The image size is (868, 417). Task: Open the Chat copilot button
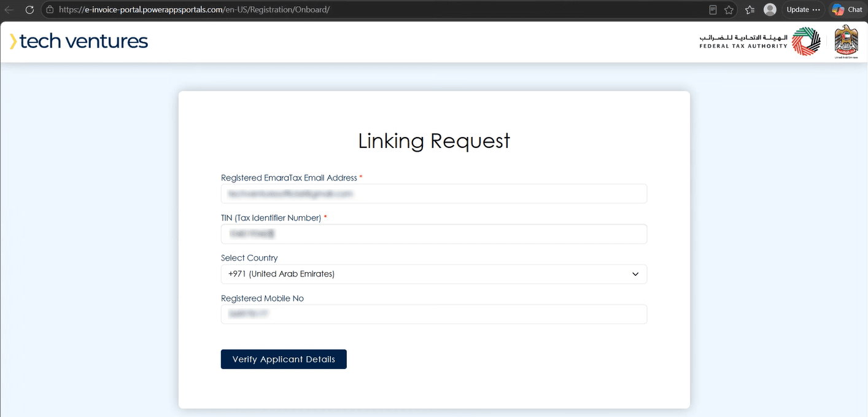(x=847, y=10)
